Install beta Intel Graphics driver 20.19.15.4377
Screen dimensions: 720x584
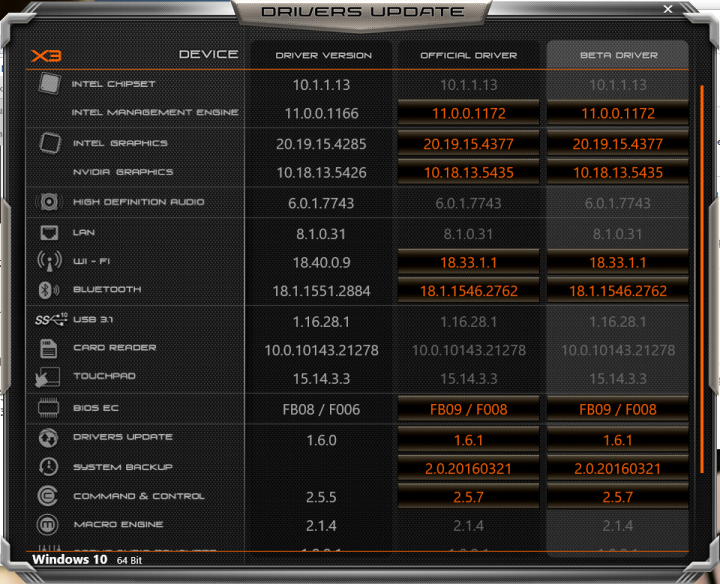pyautogui.click(x=618, y=144)
